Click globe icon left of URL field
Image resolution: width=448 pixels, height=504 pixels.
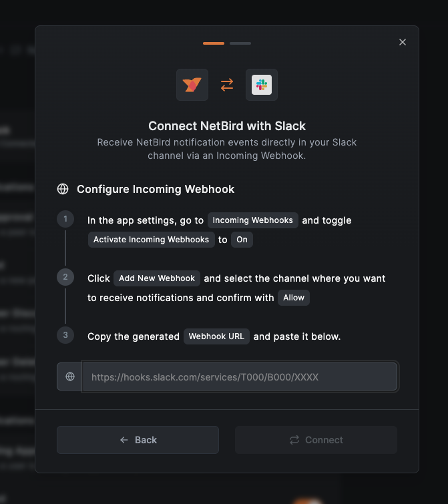(x=70, y=376)
